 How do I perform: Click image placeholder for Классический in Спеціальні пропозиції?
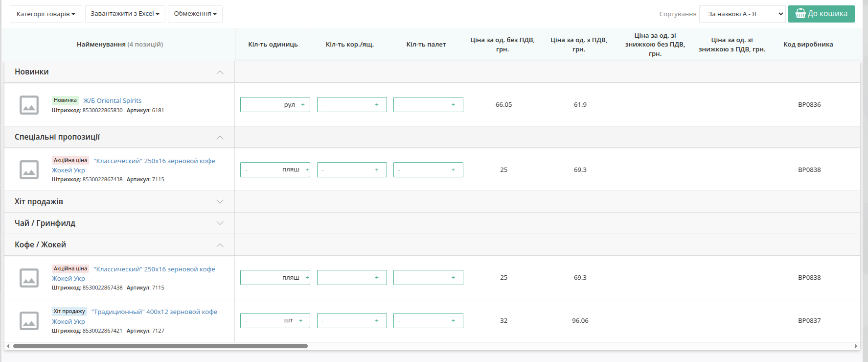pos(29,169)
